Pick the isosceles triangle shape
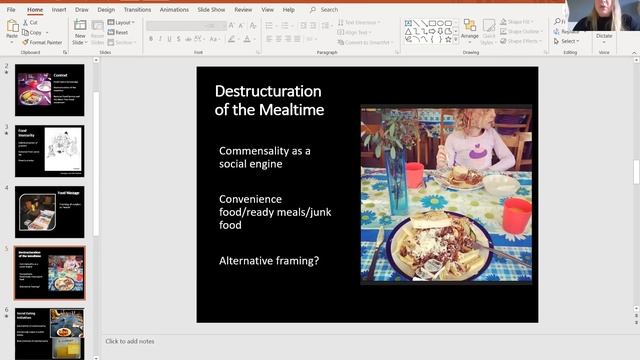Viewport: 640px width, 360px height. [x=408, y=31]
